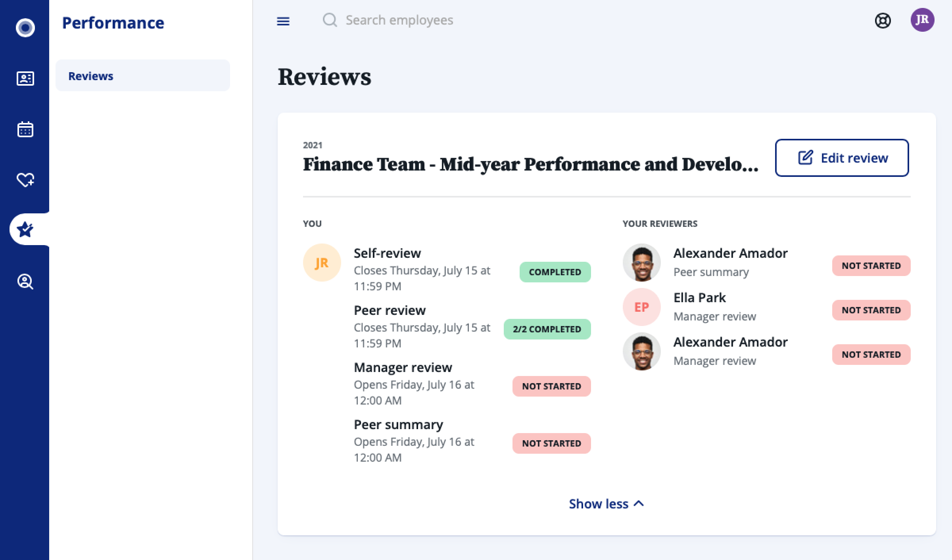Toggle the hamburger menu icon
The height and width of the screenshot is (560, 952).
coord(283,21)
